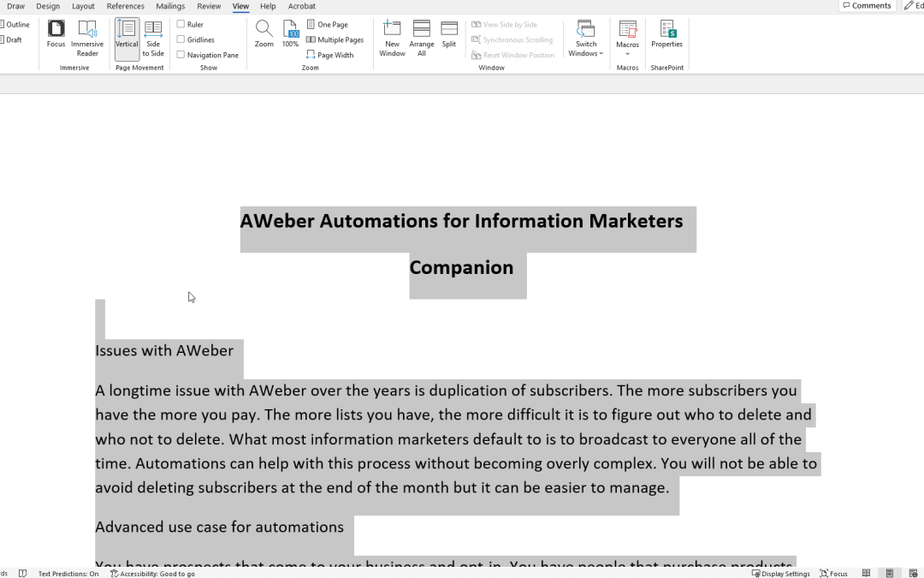Click Reset Window Position
The image size is (924, 578).
[513, 55]
